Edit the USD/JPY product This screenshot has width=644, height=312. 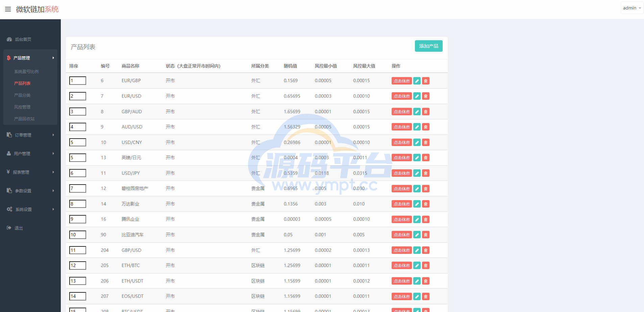[417, 173]
